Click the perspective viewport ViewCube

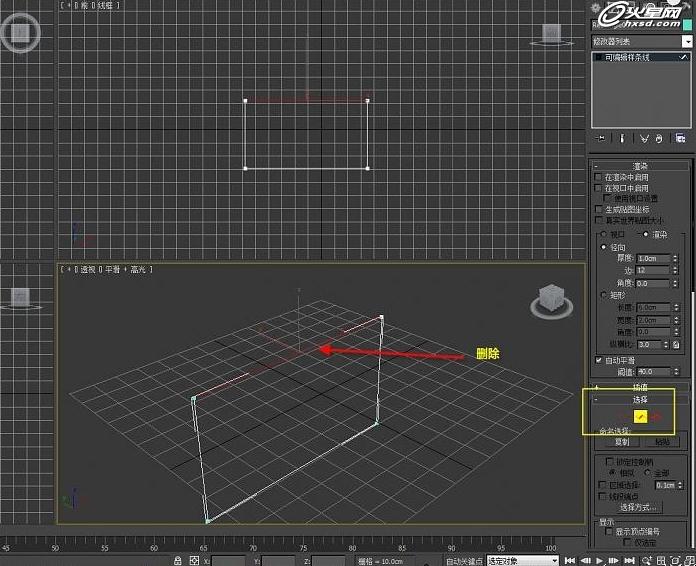[550, 299]
